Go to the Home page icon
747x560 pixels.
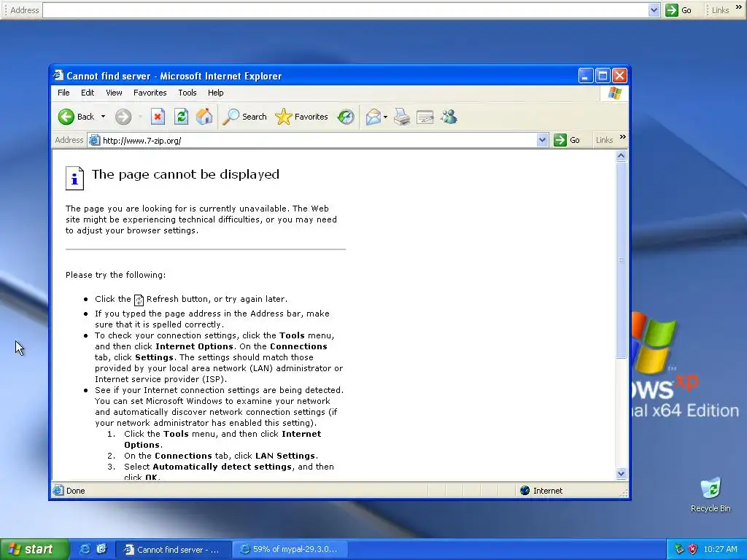[204, 117]
